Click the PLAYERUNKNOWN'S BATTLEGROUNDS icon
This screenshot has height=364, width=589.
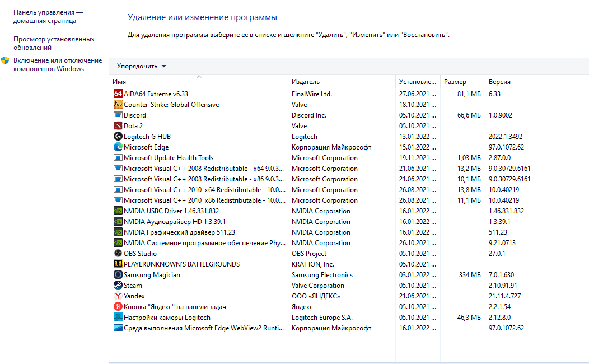118,264
